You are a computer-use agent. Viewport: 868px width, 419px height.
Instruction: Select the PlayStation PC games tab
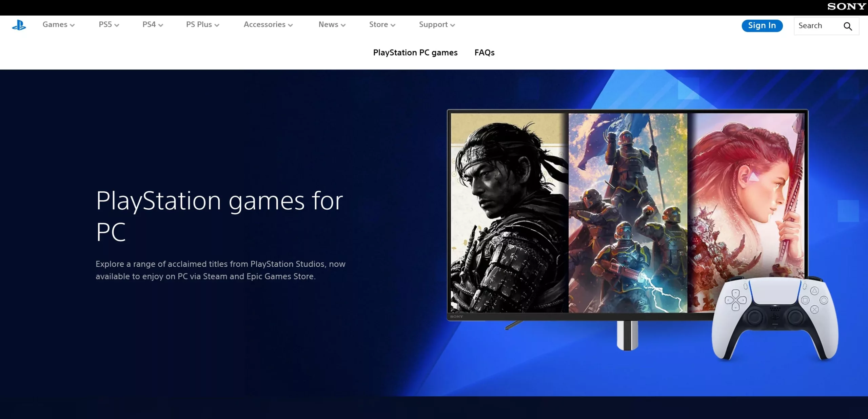point(415,53)
